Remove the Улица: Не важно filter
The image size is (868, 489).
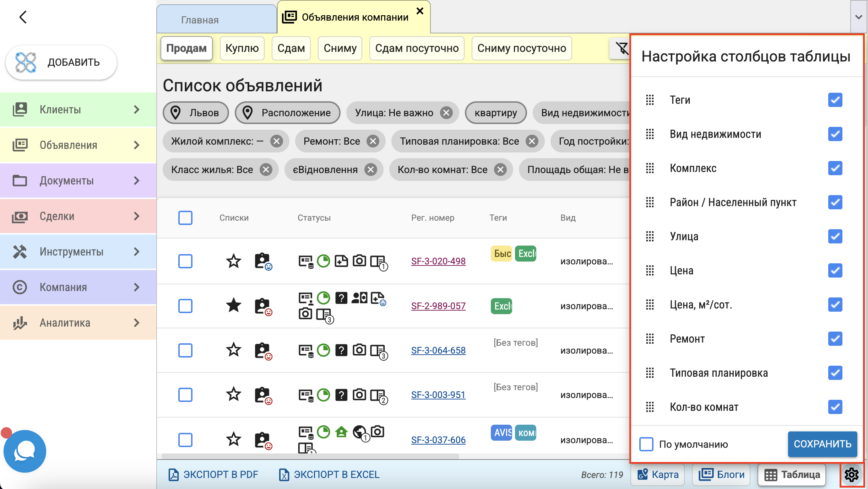(446, 113)
